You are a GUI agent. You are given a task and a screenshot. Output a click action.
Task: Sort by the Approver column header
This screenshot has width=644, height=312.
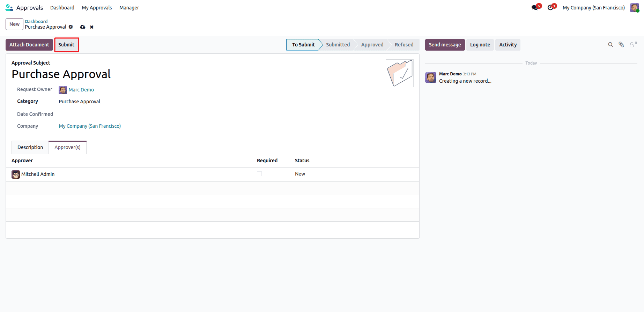click(22, 161)
